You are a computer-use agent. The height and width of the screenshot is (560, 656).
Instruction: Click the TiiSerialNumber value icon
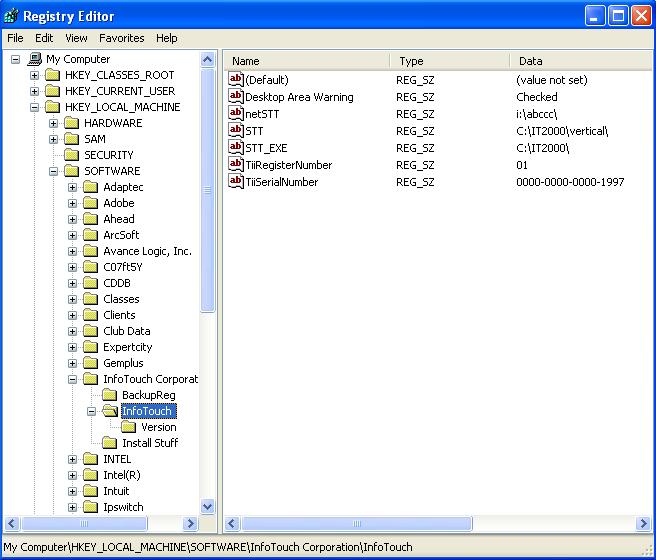coord(236,181)
